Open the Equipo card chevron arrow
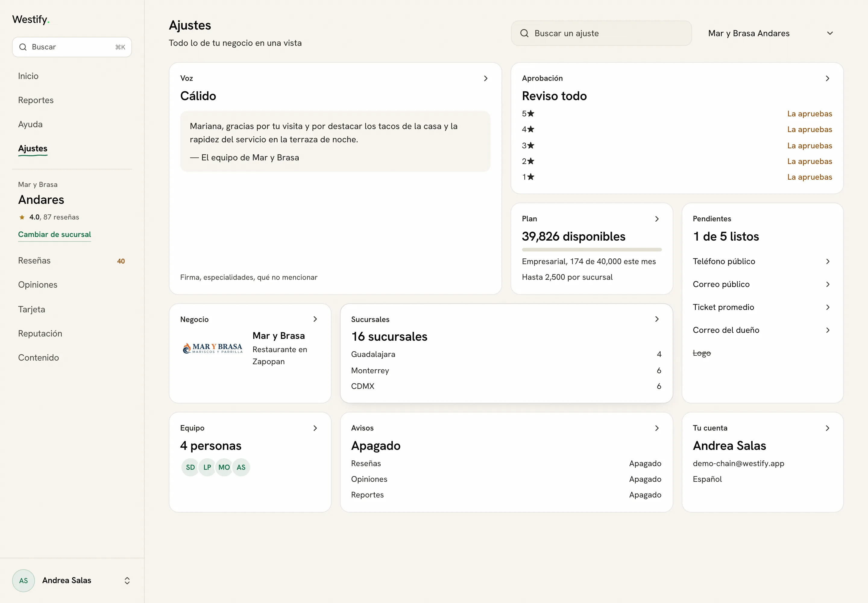Viewport: 868px width, 603px height. [x=315, y=428]
